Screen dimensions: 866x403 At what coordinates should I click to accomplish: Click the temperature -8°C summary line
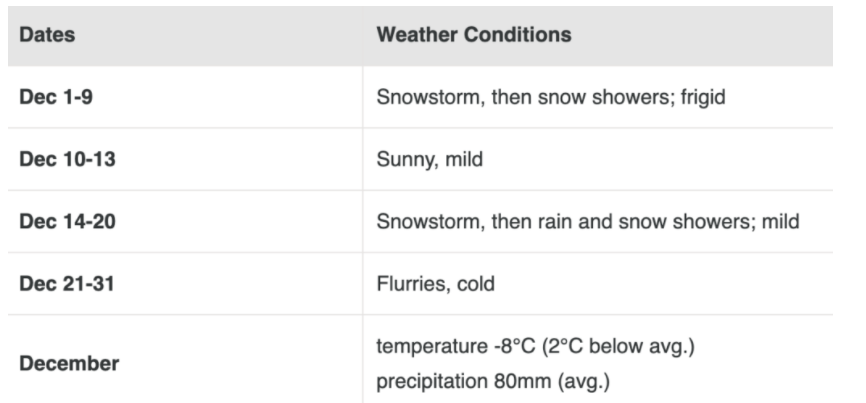[535, 347]
